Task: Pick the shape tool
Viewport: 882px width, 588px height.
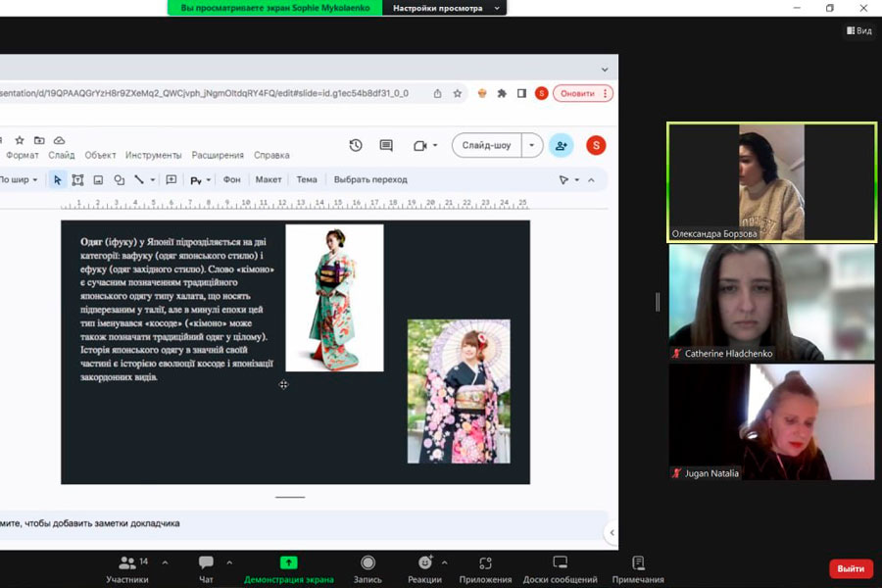Action: (119, 179)
